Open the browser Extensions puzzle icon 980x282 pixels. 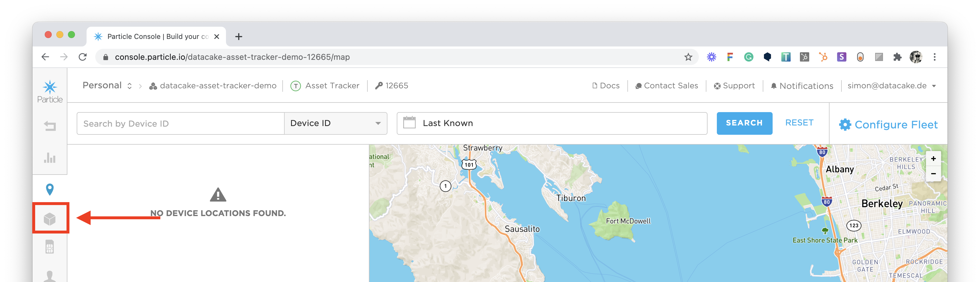(898, 57)
